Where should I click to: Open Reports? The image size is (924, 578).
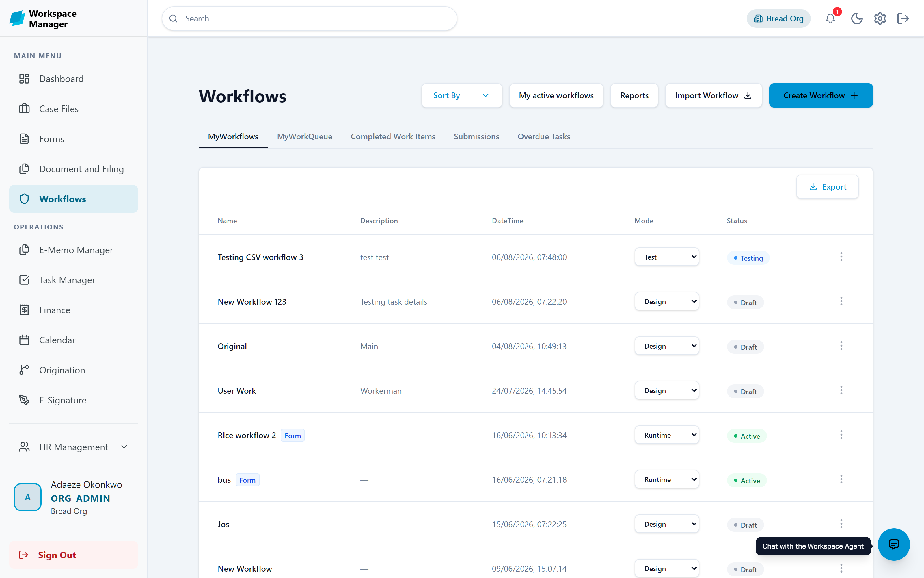pyautogui.click(x=634, y=96)
